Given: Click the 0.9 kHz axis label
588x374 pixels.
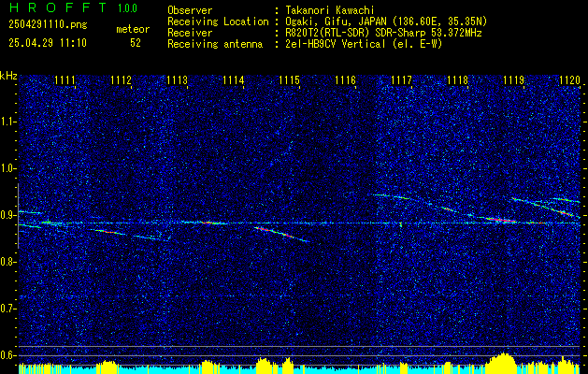Looking at the screenshot, I should tap(7, 215).
